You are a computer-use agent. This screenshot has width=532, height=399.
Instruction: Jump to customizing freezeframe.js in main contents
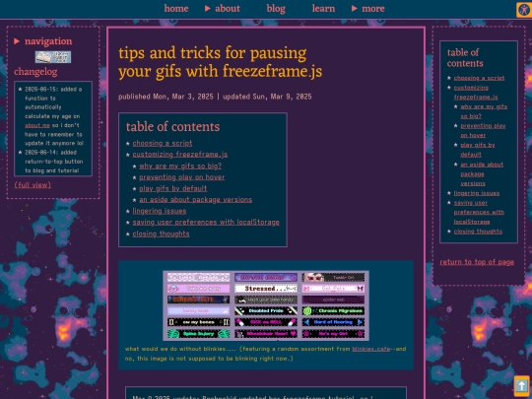pyautogui.click(x=180, y=155)
